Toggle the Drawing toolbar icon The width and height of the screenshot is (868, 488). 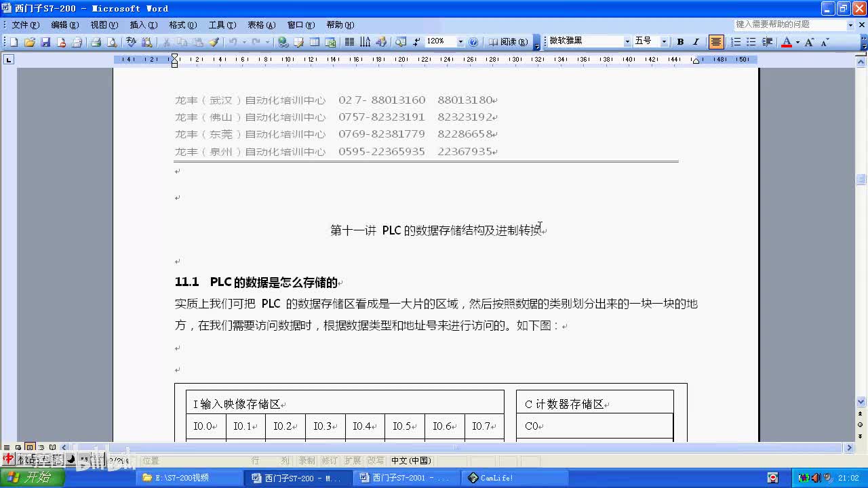[x=381, y=42]
